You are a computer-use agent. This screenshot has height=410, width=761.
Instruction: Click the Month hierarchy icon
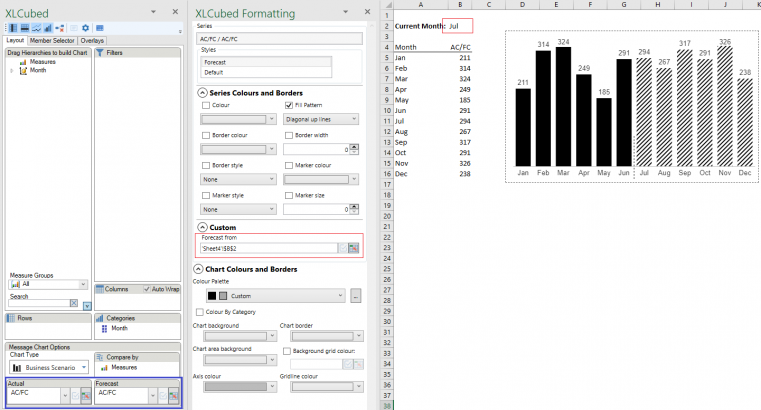coord(23,71)
